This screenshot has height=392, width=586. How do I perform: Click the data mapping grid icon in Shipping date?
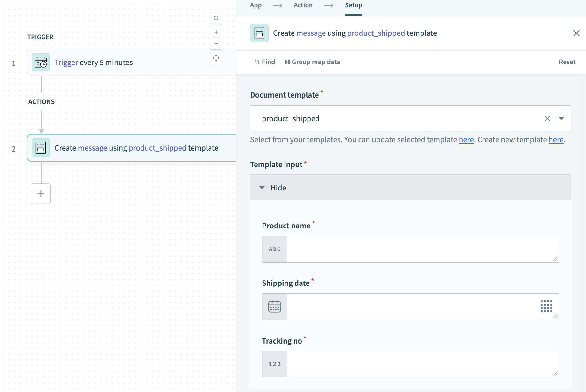click(546, 307)
